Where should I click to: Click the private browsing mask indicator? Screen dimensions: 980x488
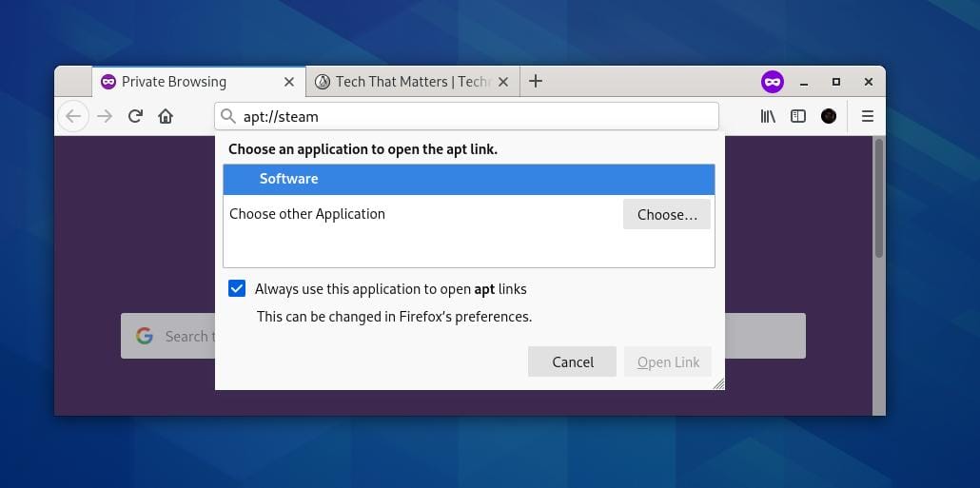772,82
